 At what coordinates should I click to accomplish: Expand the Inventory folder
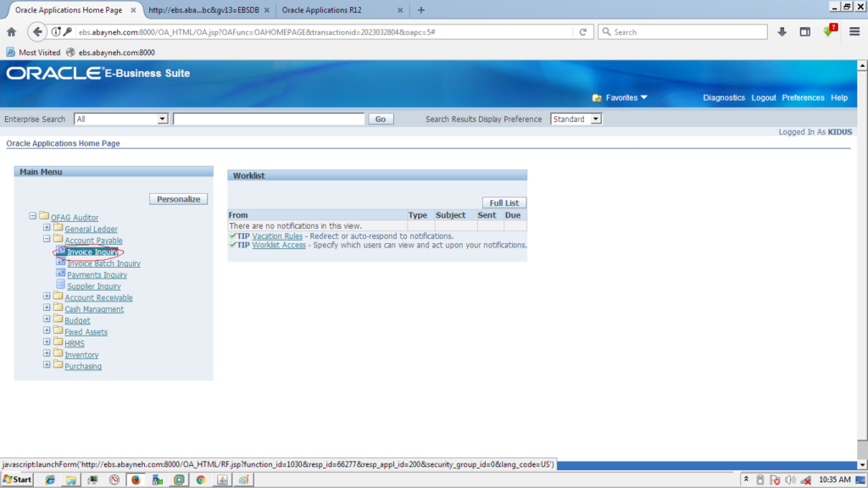[47, 353]
